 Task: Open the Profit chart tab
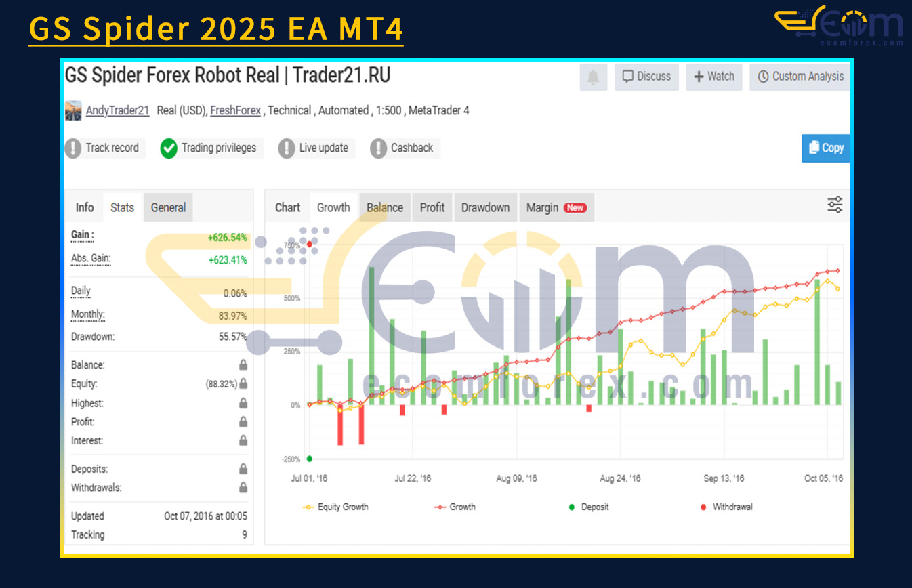pos(432,207)
